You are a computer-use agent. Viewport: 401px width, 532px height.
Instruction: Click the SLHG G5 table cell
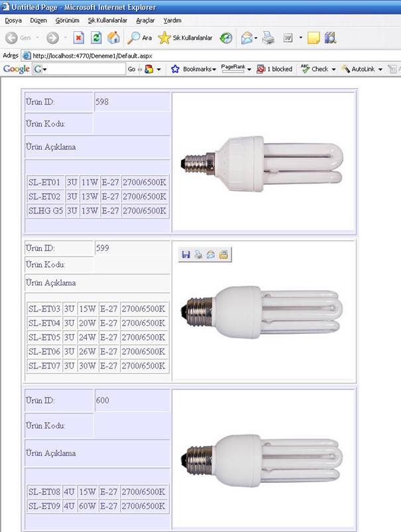[x=45, y=211]
